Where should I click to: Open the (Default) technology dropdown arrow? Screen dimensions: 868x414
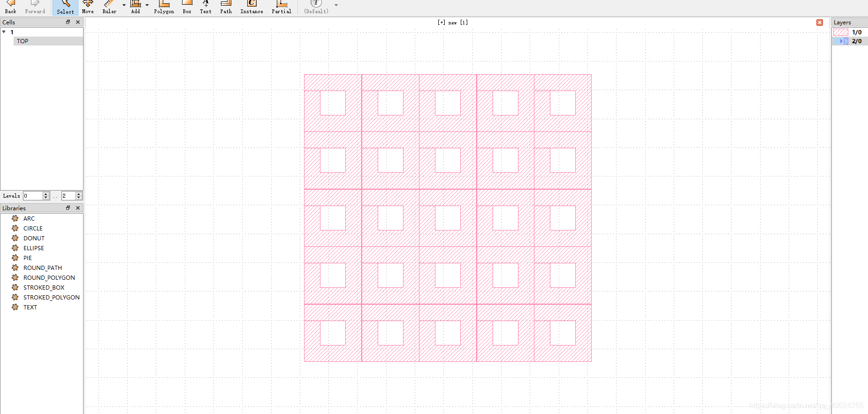coord(336,5)
